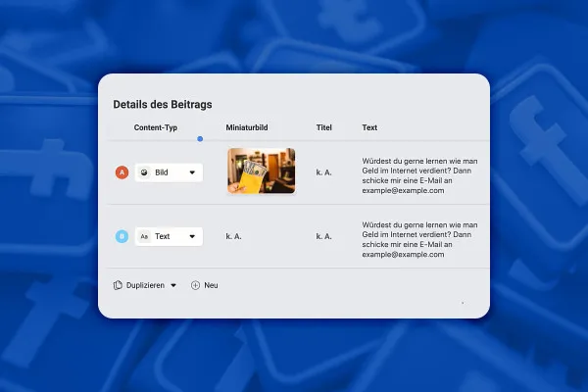Click the post text in row A
Viewport: 588px width, 392px height.
click(419, 175)
